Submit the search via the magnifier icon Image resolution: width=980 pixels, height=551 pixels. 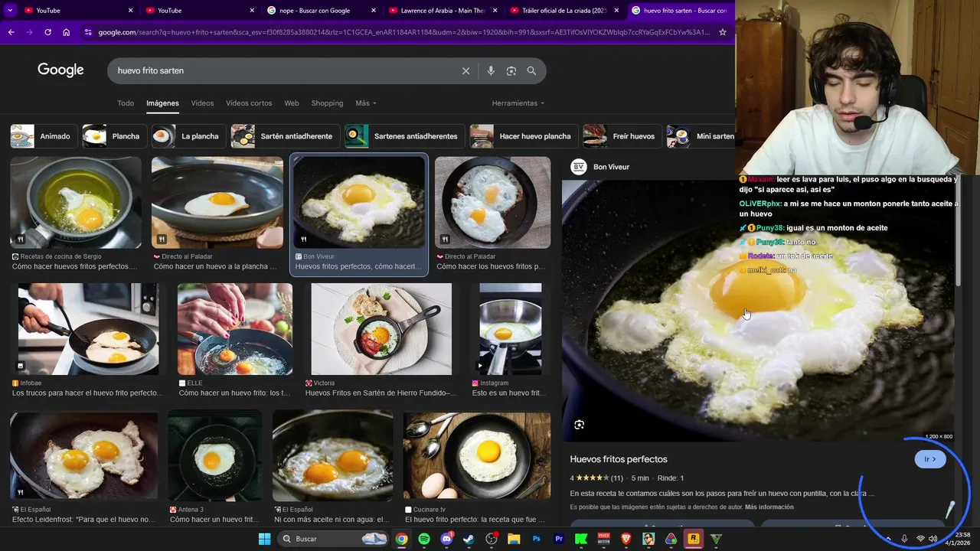531,70
